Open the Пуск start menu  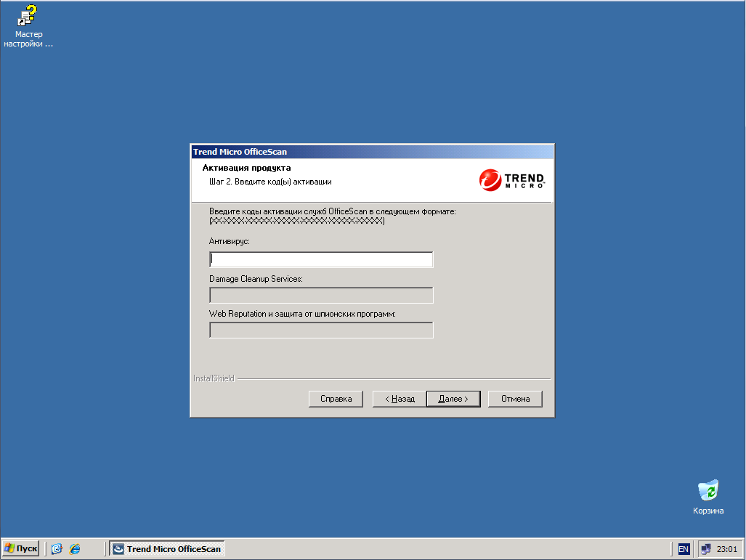(20, 548)
